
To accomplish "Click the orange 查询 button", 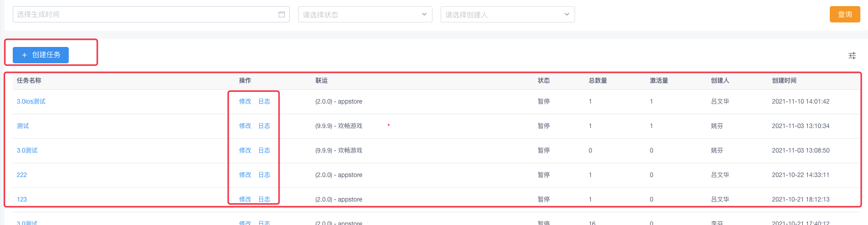I will click(x=845, y=14).
